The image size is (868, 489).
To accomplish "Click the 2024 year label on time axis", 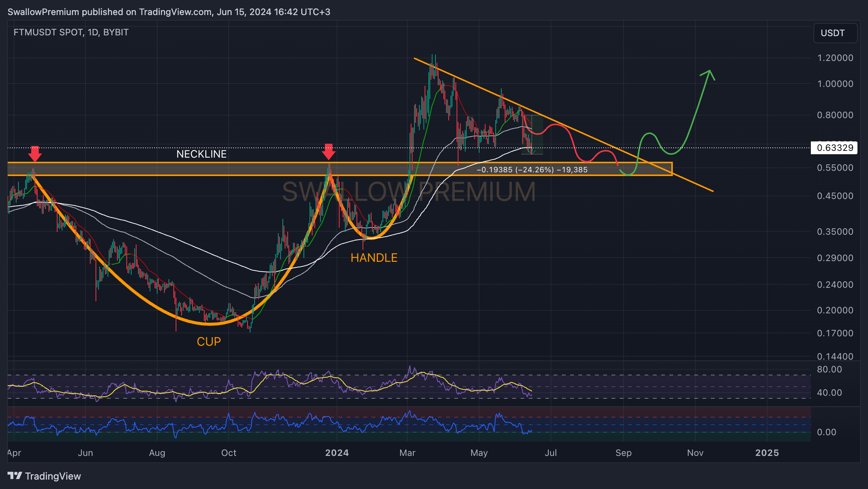I will pyautogui.click(x=337, y=453).
